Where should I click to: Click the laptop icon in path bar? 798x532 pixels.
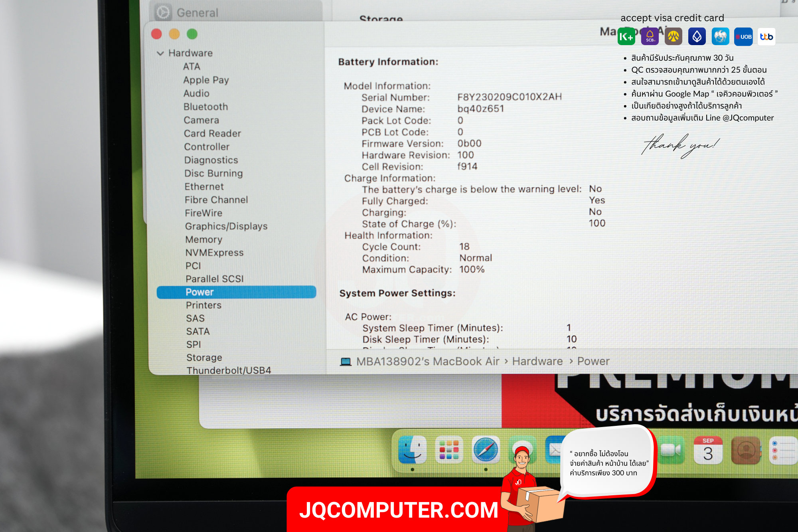point(346,362)
